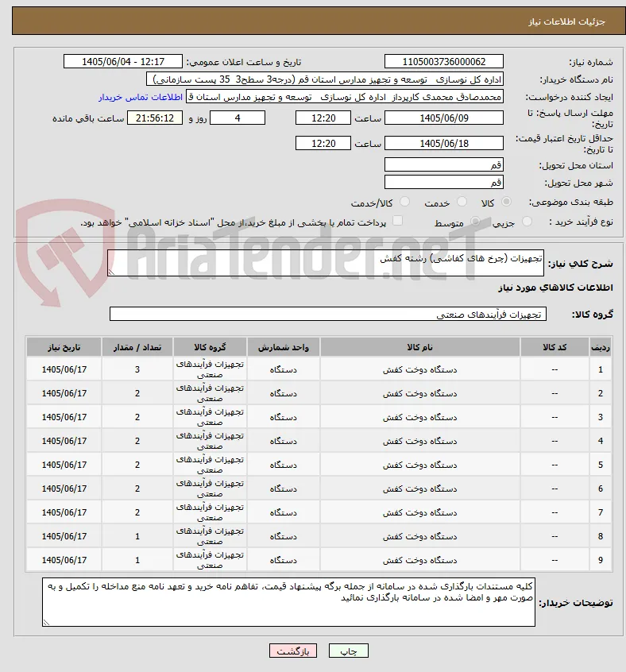Click the row number 2 cell
Viewport: 626px width, 672px height.
coord(601,393)
